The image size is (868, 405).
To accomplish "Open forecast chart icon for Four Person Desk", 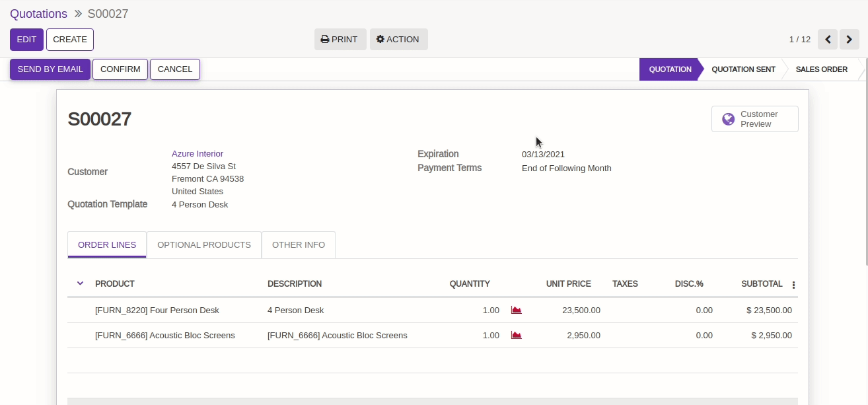I will pos(517,310).
